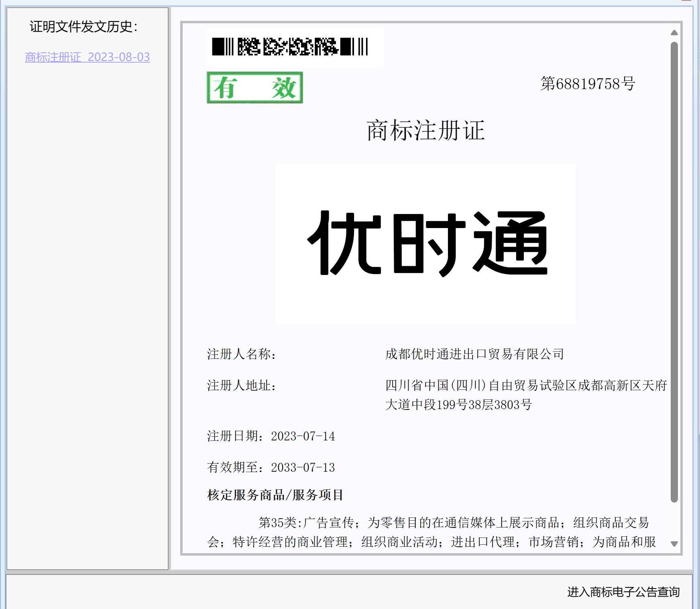The image size is (700, 609).
Task: Open the 商标注册证_2023-08-03 history link
Action: [87, 57]
